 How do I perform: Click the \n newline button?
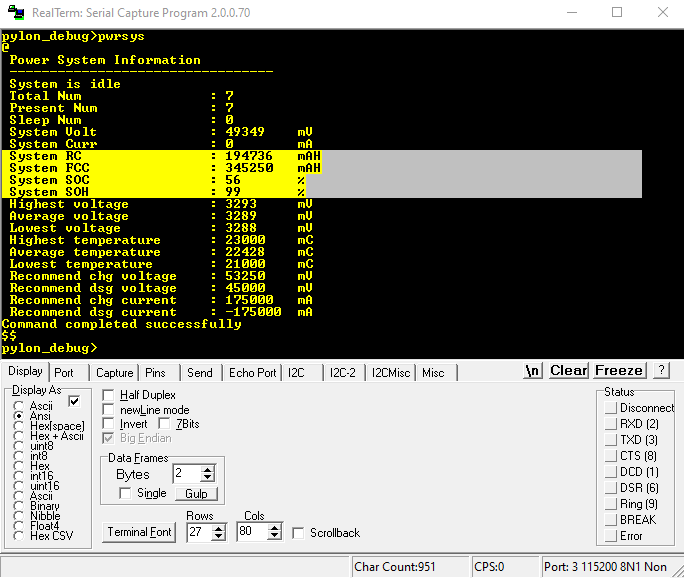pyautogui.click(x=533, y=371)
